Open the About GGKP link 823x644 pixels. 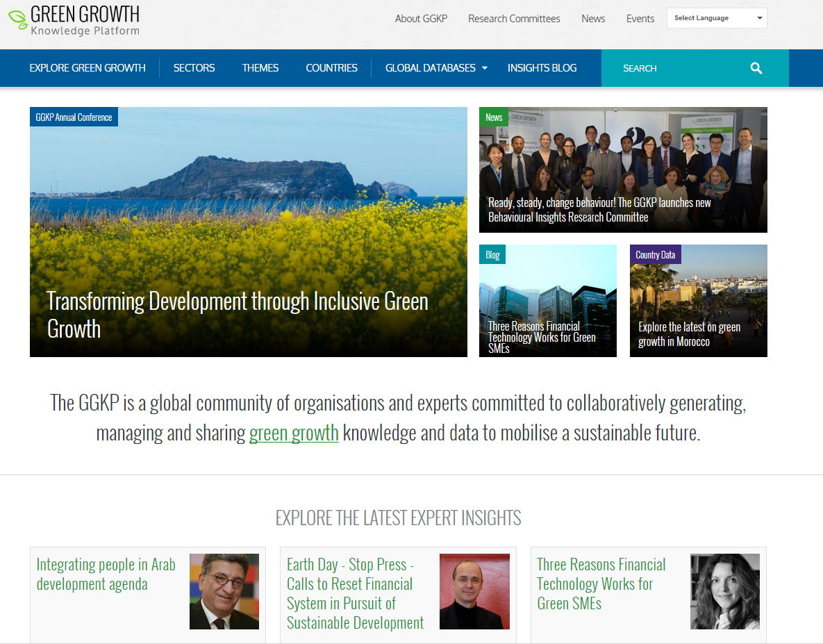[x=421, y=19]
